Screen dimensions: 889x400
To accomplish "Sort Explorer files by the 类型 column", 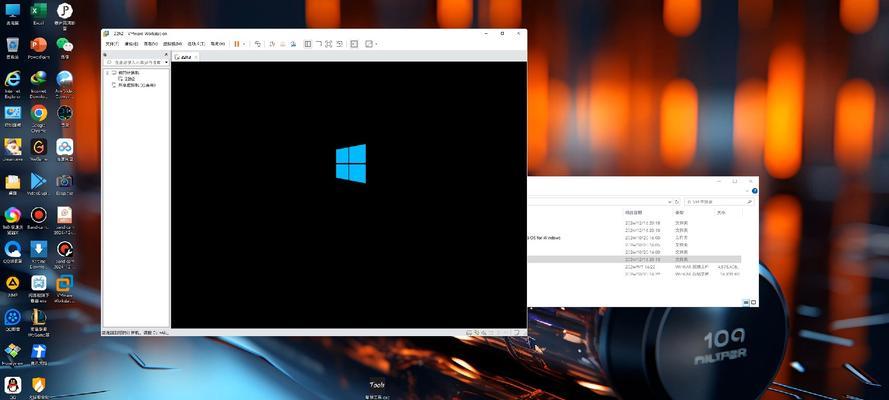I will [679, 212].
